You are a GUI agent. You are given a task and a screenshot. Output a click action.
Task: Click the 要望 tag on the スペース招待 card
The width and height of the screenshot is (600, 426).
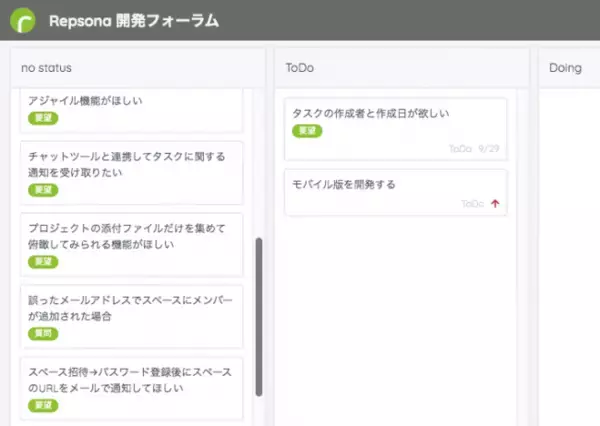tap(43, 406)
